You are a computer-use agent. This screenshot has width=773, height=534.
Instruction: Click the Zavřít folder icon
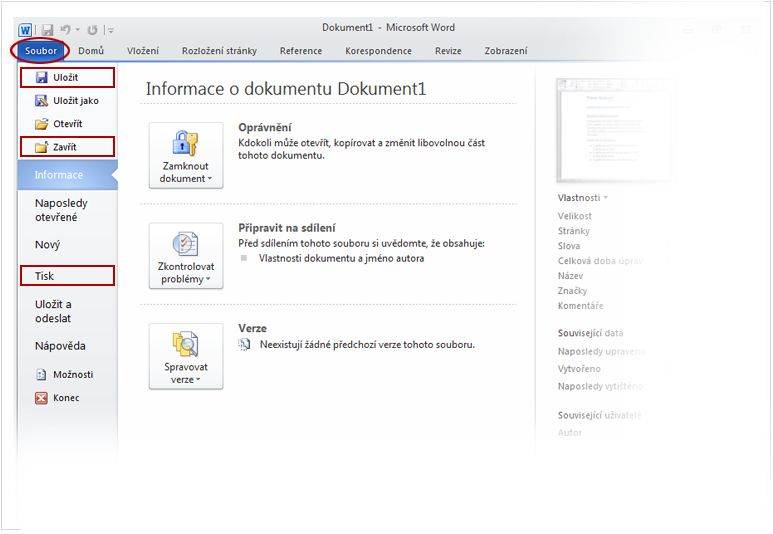coord(41,147)
